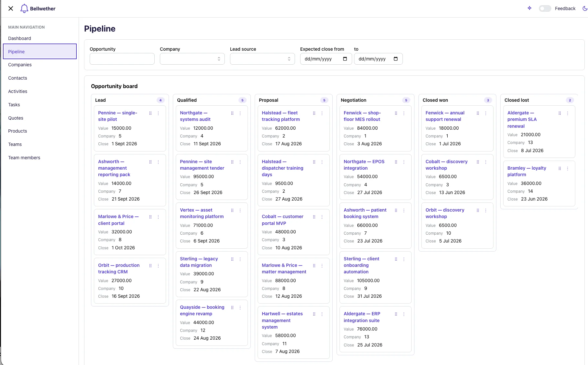This screenshot has height=365, width=588.
Task: Open options menu for Vertex asset monitoring card
Action: coord(240,210)
